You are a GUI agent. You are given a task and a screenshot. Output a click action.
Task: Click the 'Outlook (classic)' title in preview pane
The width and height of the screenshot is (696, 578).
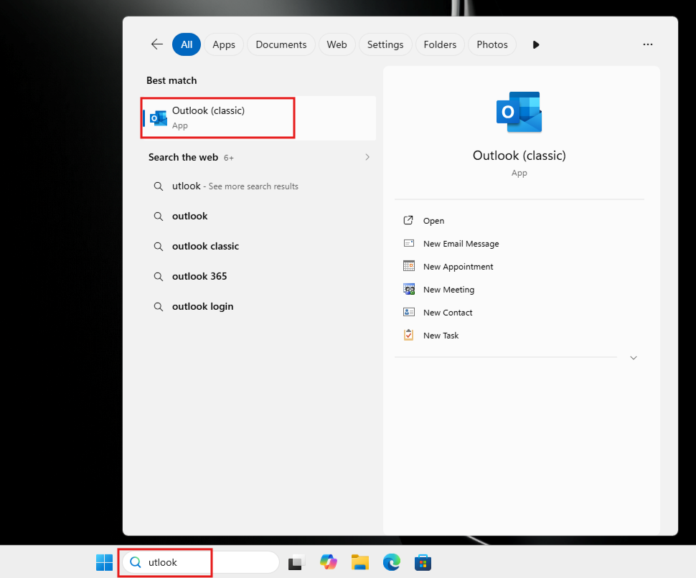click(519, 156)
